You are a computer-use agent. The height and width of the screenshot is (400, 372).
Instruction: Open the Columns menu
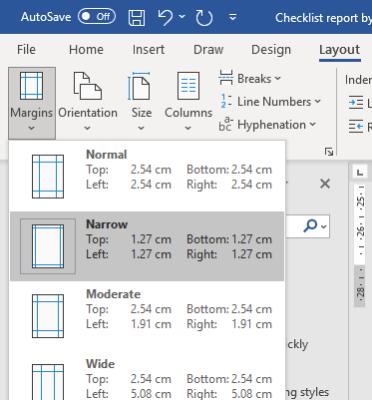point(188,103)
